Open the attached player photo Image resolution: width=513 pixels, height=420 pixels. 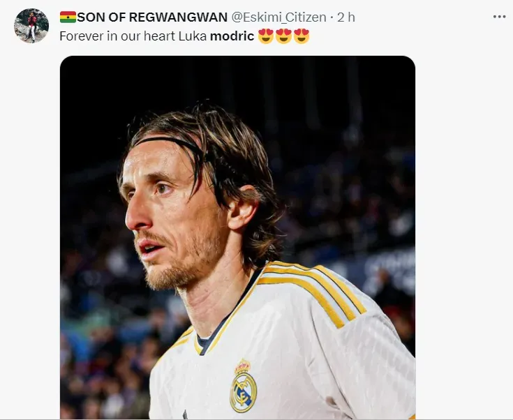click(237, 237)
